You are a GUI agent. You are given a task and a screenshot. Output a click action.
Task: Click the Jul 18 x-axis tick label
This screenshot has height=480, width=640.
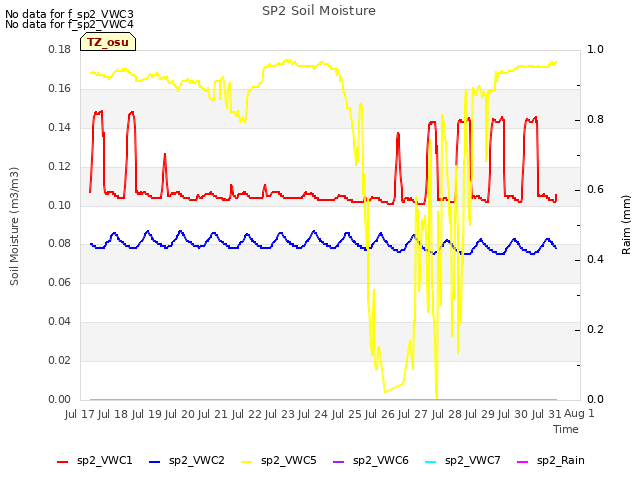(114, 414)
